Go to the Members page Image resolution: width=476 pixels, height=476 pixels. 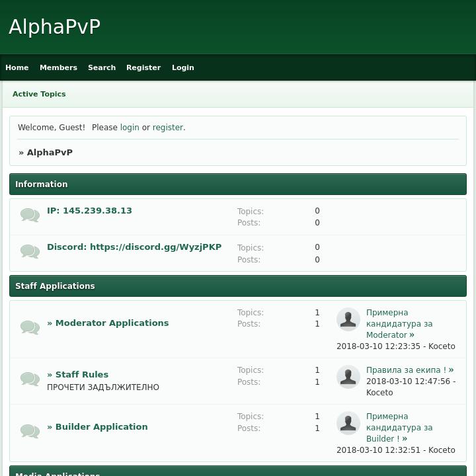pyautogui.click(x=58, y=67)
